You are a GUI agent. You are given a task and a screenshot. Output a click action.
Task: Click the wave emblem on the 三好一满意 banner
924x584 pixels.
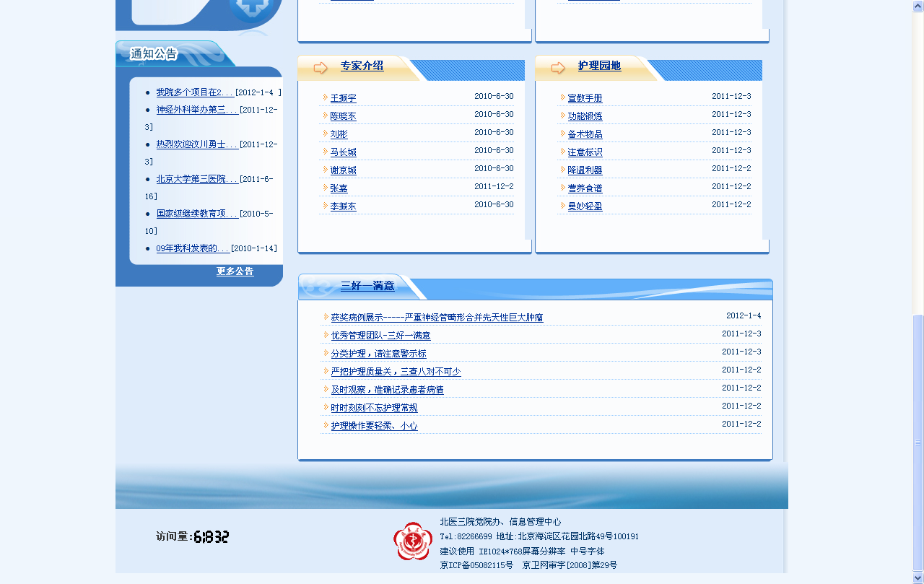pos(315,287)
